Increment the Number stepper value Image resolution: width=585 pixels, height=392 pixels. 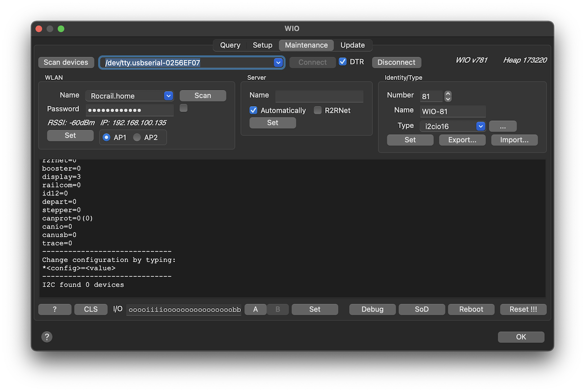coord(448,93)
